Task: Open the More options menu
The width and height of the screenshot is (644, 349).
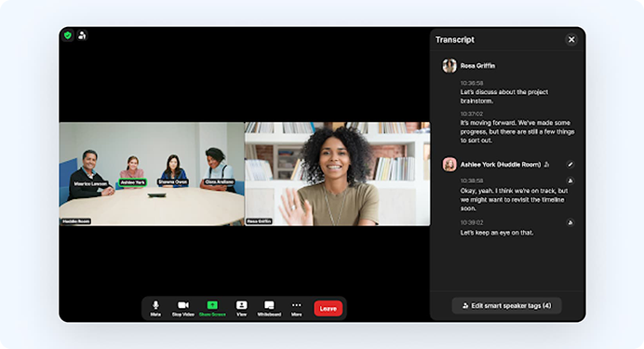Action: click(x=297, y=308)
